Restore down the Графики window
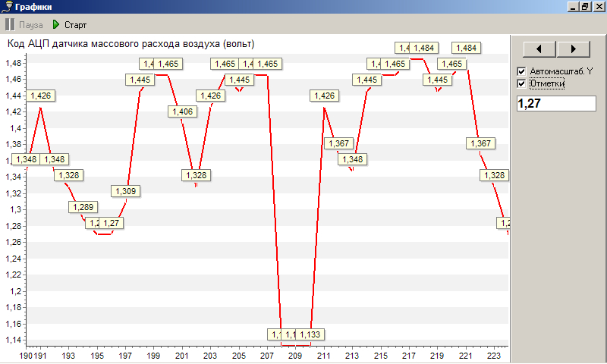 tap(584, 7)
